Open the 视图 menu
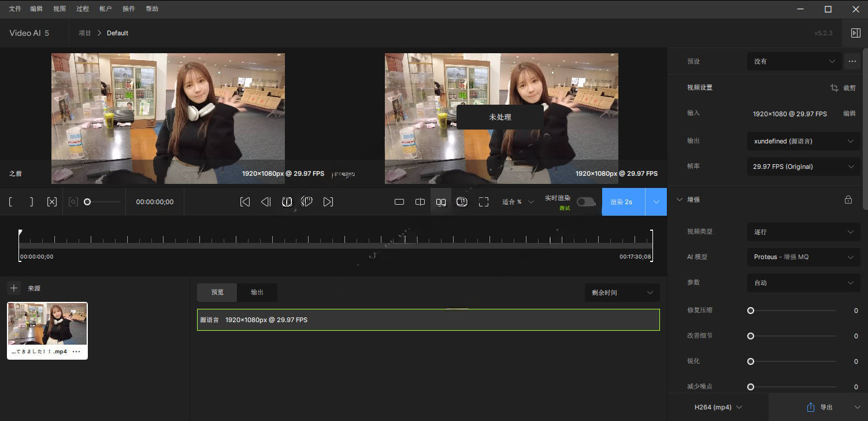 60,9
